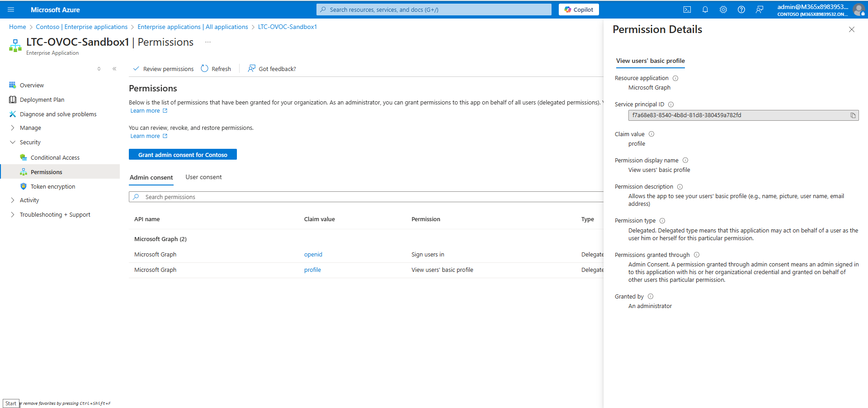868x408 pixels.
Task: Select Permissions in the side menu
Action: tap(60, 172)
